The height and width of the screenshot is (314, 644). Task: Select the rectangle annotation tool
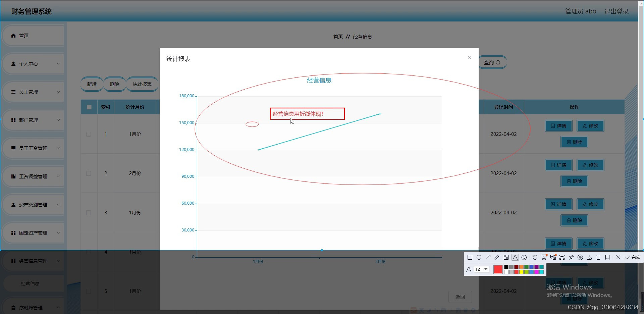(x=470, y=257)
